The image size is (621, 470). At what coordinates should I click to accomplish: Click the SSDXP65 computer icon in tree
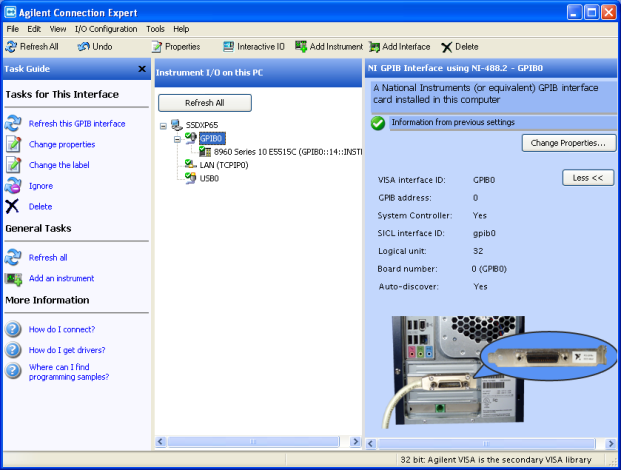(x=177, y=125)
